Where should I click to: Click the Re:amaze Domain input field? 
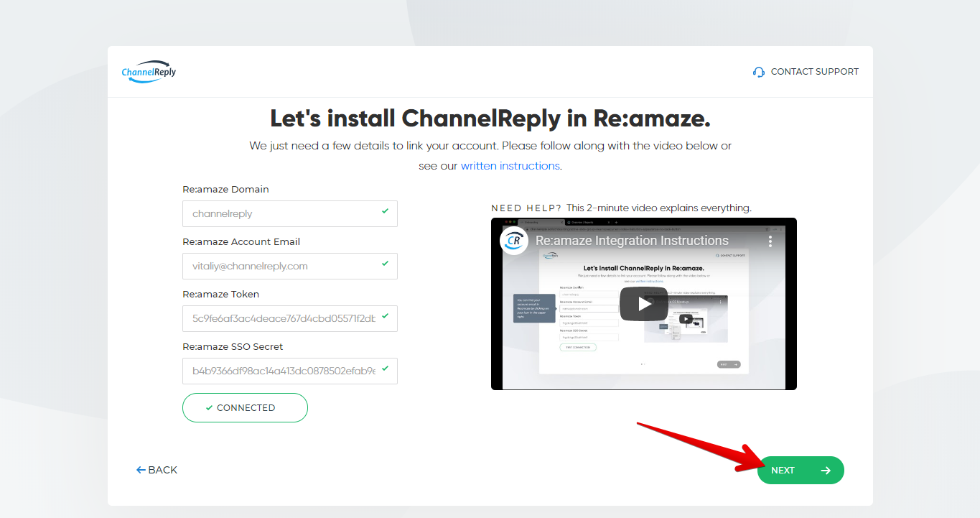coord(290,213)
